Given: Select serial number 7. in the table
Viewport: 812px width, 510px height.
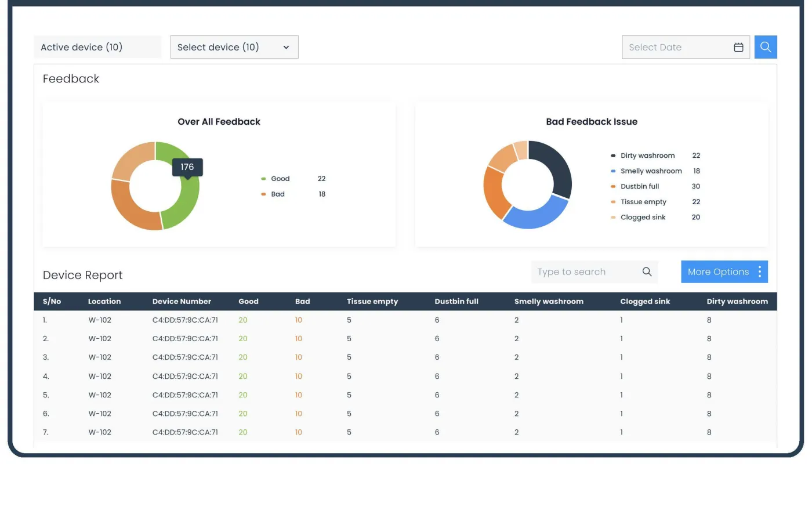Looking at the screenshot, I should tap(46, 432).
